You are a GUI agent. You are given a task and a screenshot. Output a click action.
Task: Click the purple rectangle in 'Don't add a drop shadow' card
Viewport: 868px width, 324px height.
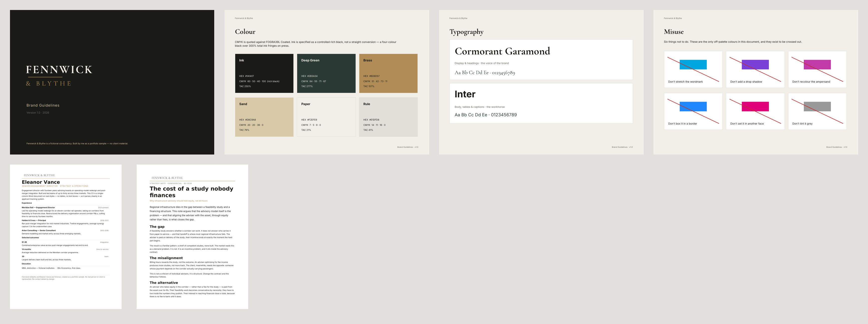[x=755, y=65]
